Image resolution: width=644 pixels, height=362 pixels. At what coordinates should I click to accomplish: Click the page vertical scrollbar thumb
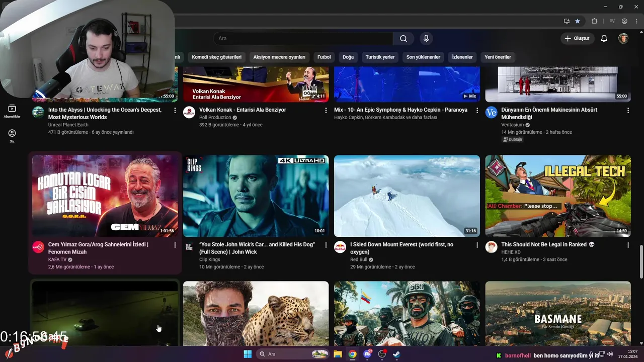point(641,261)
